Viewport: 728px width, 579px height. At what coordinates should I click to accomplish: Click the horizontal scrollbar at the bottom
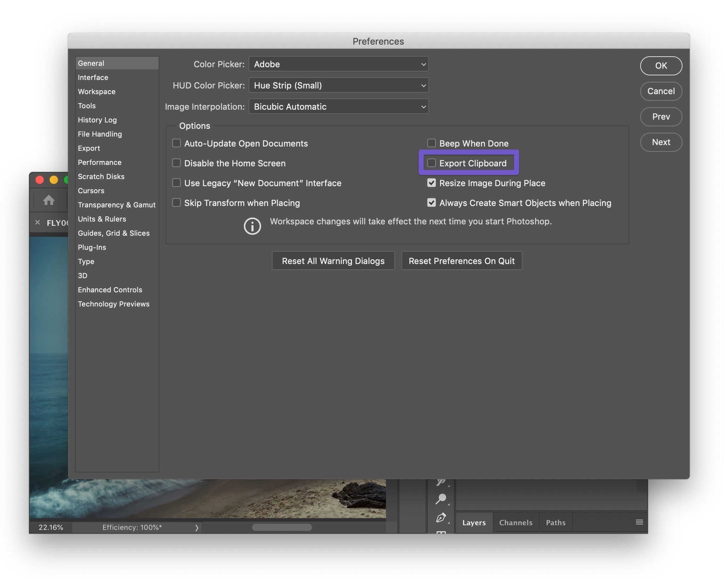[x=282, y=527]
